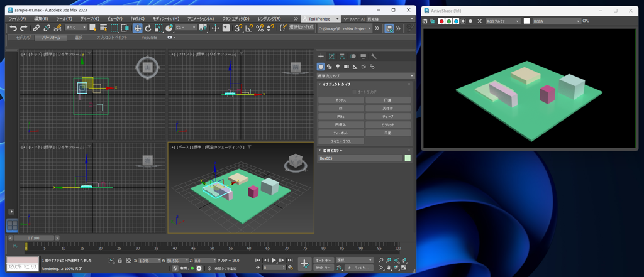Click white color swatch in ActiveShade window

tap(526, 21)
